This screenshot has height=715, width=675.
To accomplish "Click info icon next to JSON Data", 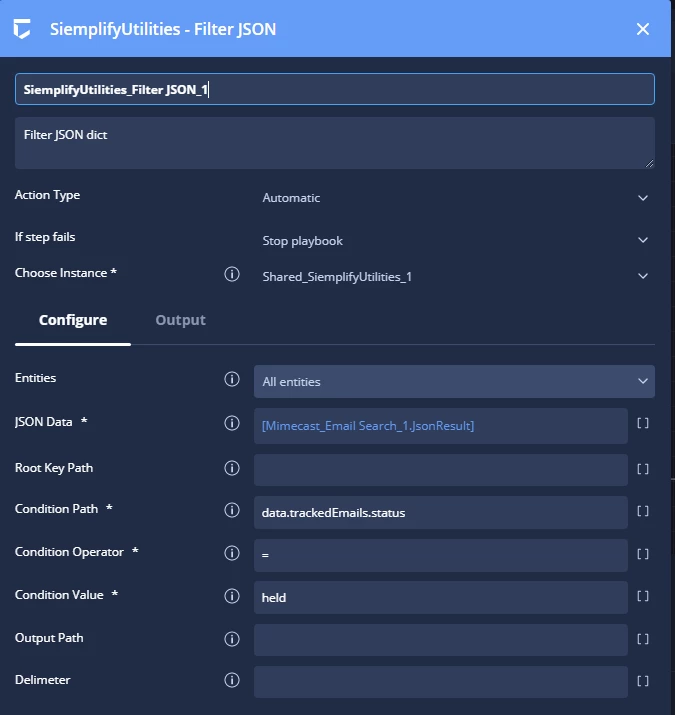I will pyautogui.click(x=232, y=423).
